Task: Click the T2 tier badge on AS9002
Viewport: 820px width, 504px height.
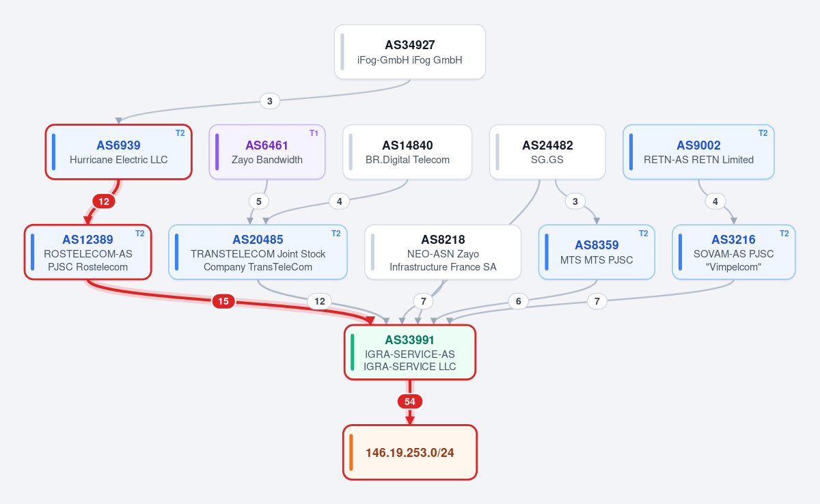Action: click(763, 133)
